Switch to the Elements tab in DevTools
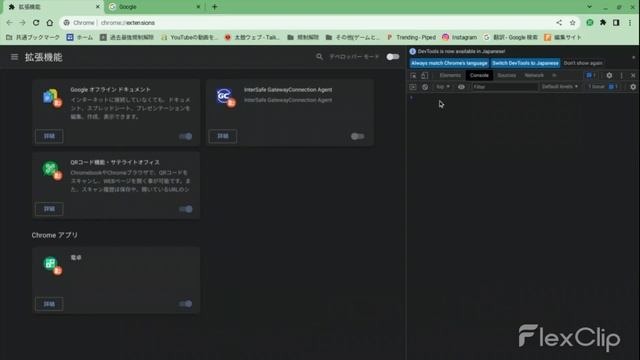Viewport: 640px width, 360px height. [450, 76]
